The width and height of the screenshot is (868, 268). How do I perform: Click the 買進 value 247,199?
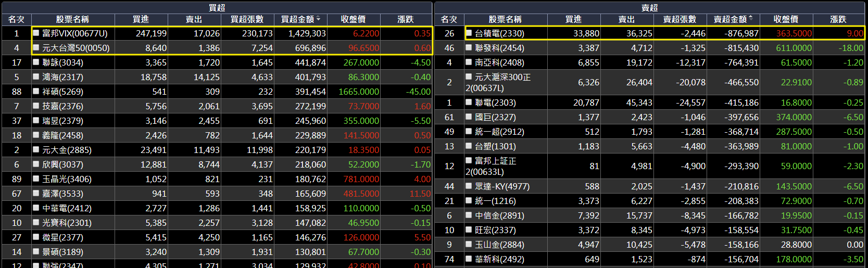[x=151, y=33]
